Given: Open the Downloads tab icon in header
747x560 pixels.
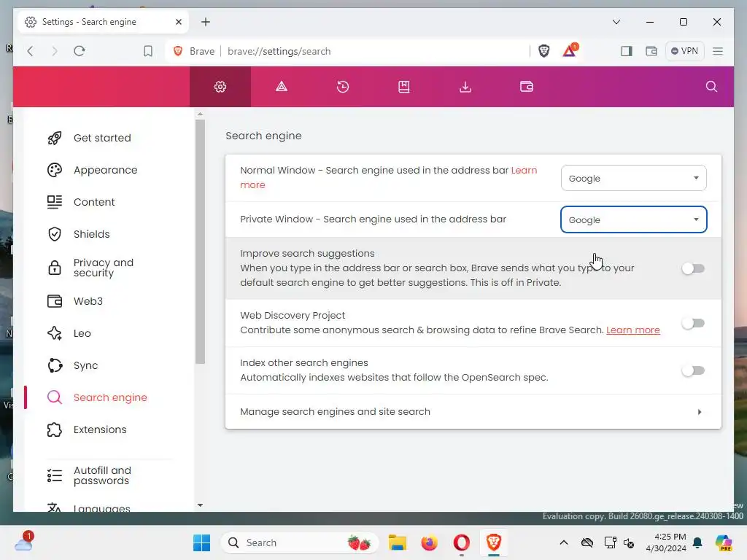Looking at the screenshot, I should (465, 87).
